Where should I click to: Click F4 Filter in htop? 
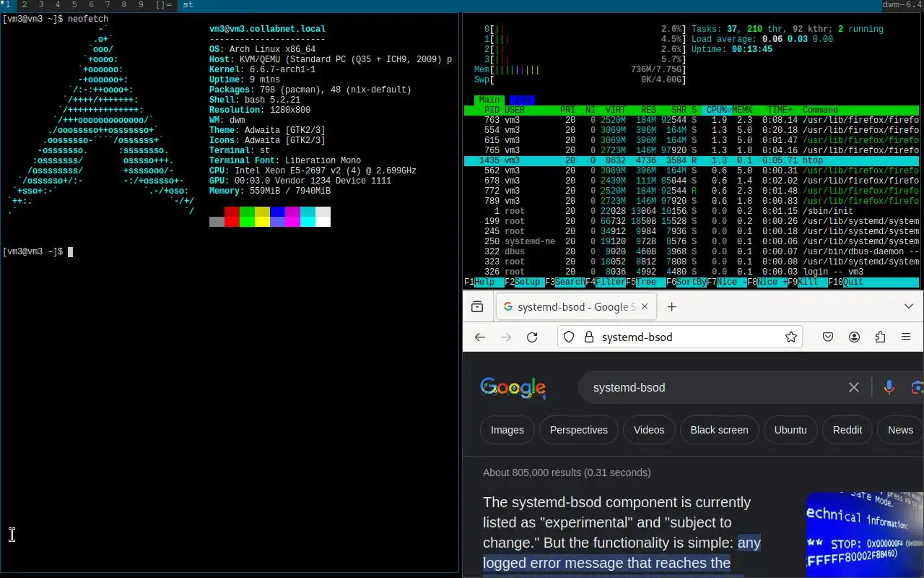point(606,282)
